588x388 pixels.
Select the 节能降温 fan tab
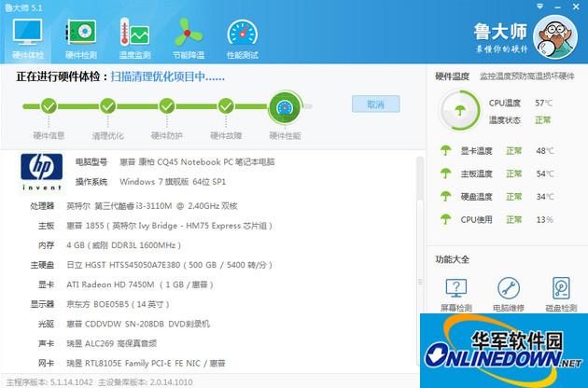click(x=189, y=38)
